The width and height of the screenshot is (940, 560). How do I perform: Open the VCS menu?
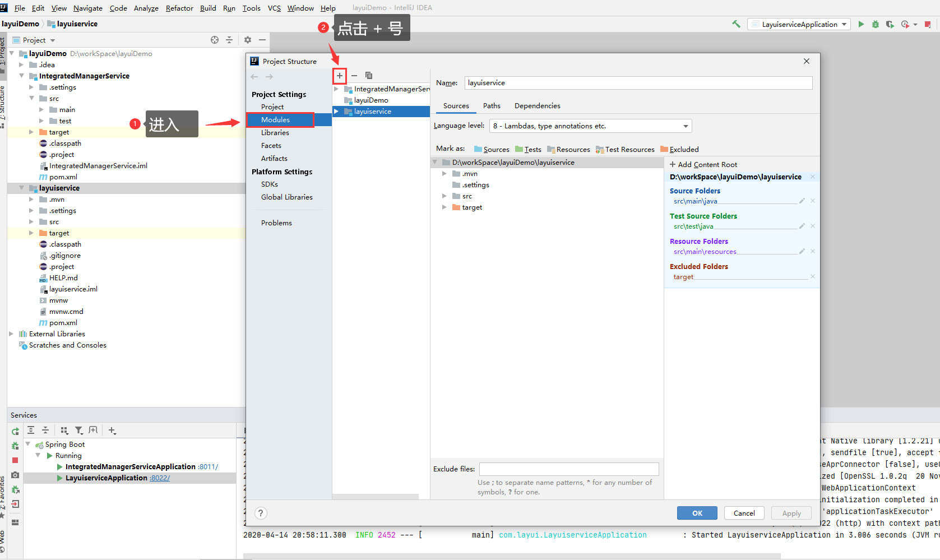point(274,8)
